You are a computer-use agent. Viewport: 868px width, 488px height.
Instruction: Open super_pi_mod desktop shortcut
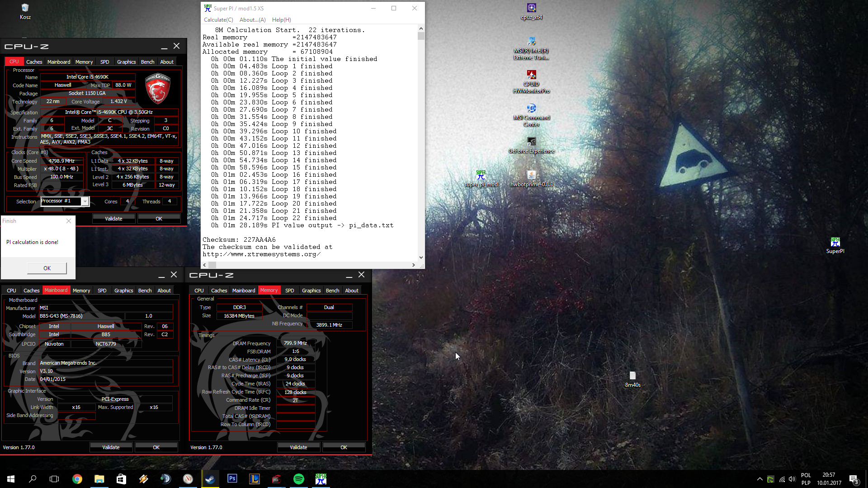pyautogui.click(x=481, y=179)
